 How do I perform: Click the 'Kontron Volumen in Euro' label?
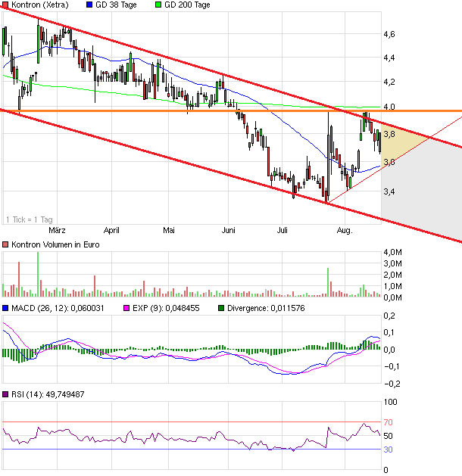coord(55,244)
